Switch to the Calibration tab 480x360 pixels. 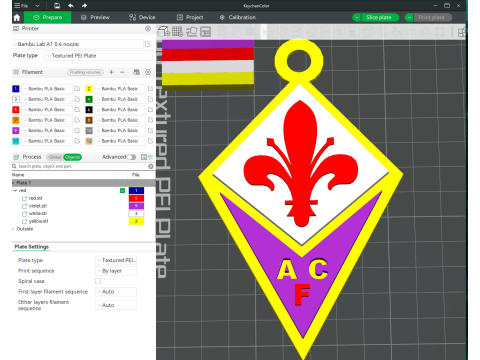(x=238, y=17)
